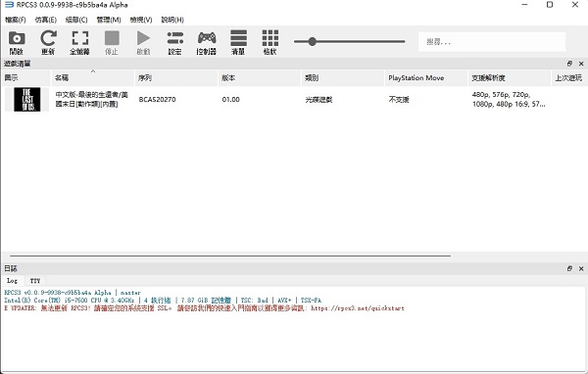
Task: Click the search (搜尋) input field
Action: coord(492,41)
